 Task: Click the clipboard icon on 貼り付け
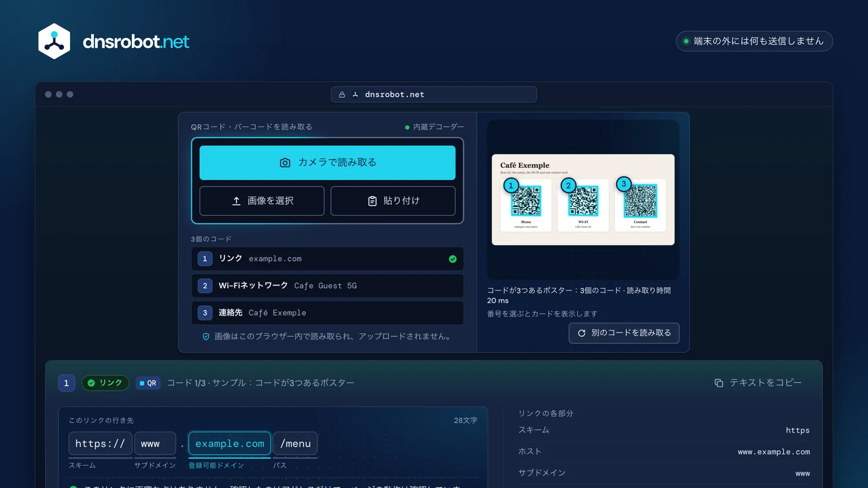coord(372,201)
